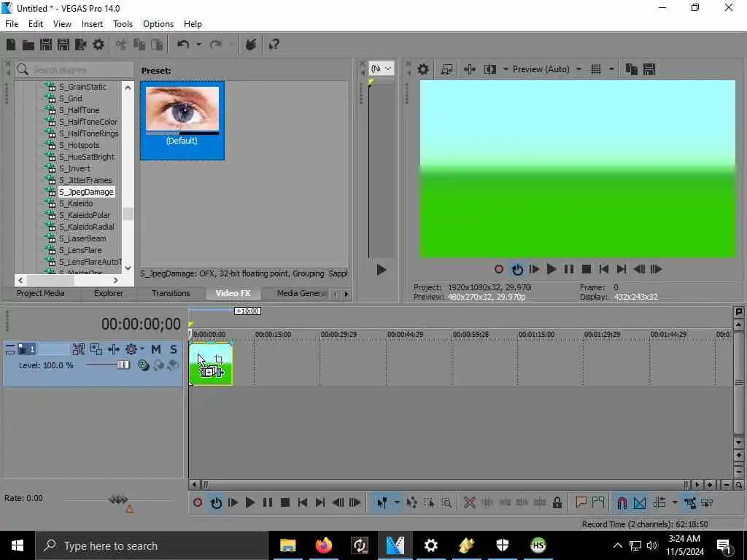Toggle the Overlays grid icon in preview
The width and height of the screenshot is (747, 560).
point(595,69)
